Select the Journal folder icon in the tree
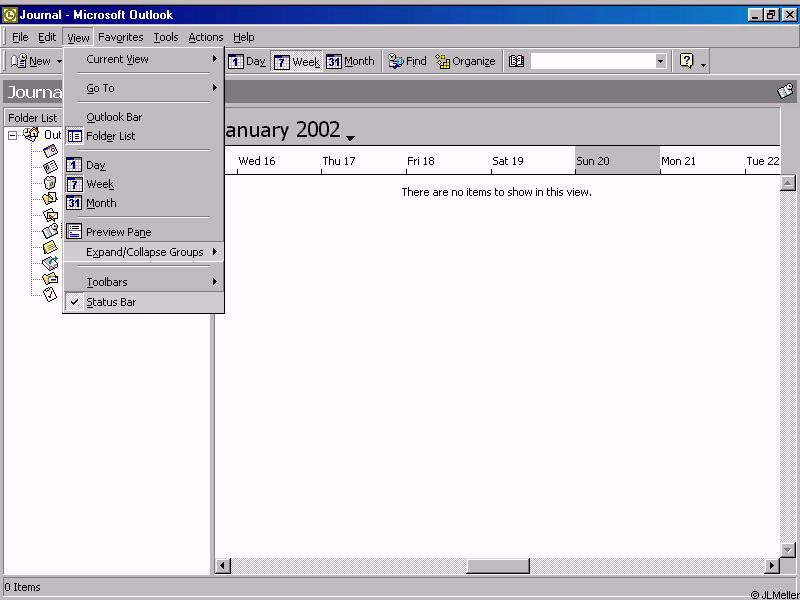 pos(50,231)
